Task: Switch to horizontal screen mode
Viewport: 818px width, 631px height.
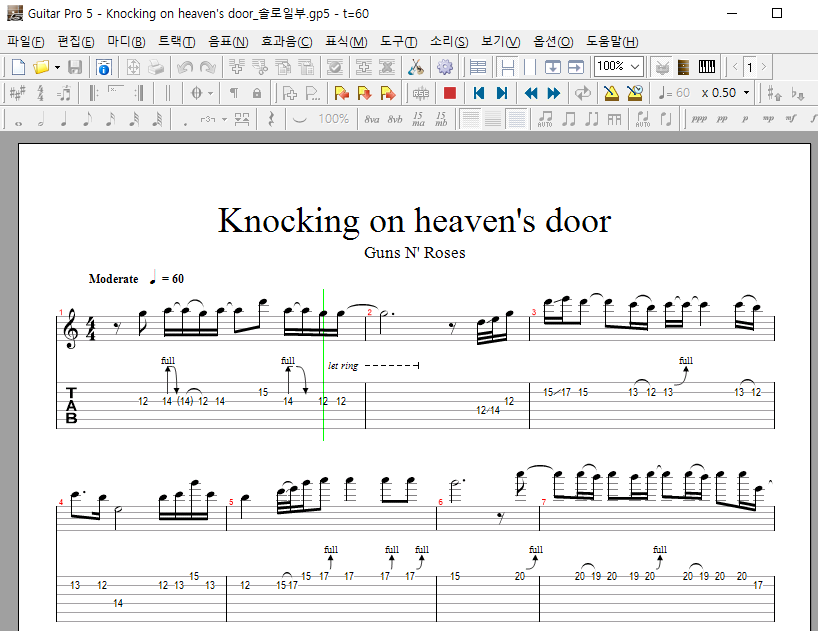Action: 575,67
